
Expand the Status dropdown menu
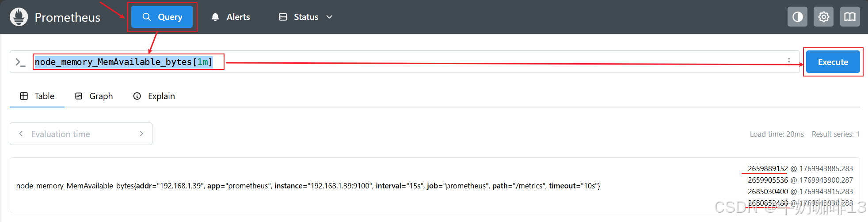[x=305, y=17]
